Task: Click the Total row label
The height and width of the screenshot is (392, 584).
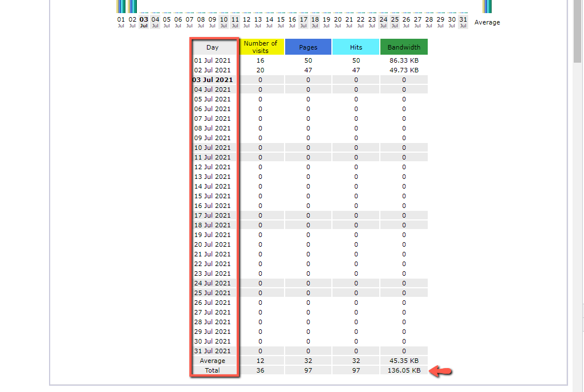Action: pyautogui.click(x=213, y=370)
